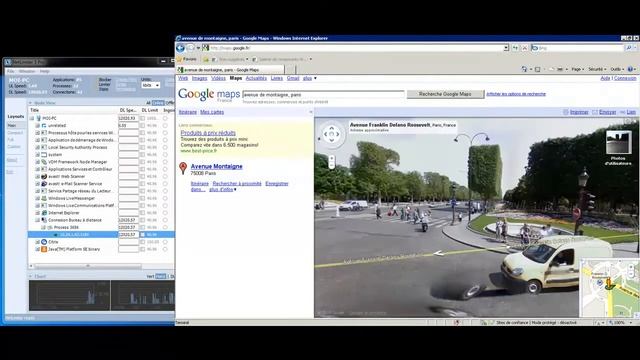This screenshot has width=640, height=360.
Task: Collapse the Connexion Bureau à distance node
Action: (38, 220)
